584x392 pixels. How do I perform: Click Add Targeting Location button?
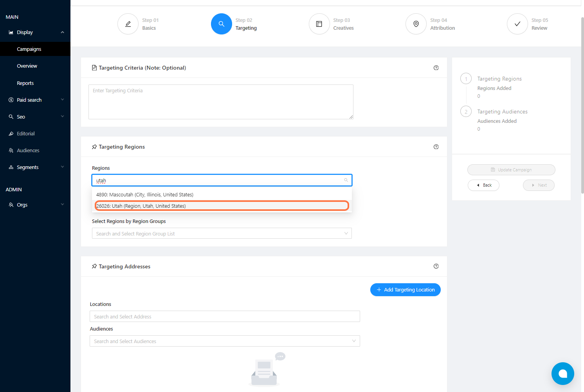(x=405, y=290)
